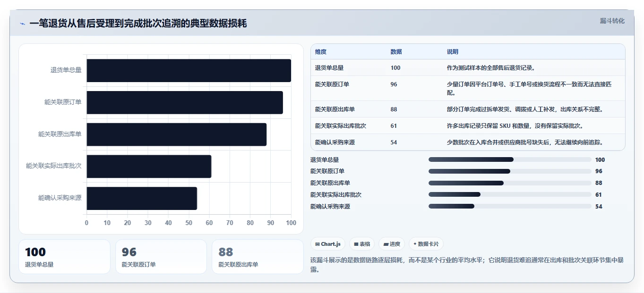The width and height of the screenshot is (644, 293).
Task: Click the description starting 少量订单因平台订单号
Action: pyautogui.click(x=529, y=89)
